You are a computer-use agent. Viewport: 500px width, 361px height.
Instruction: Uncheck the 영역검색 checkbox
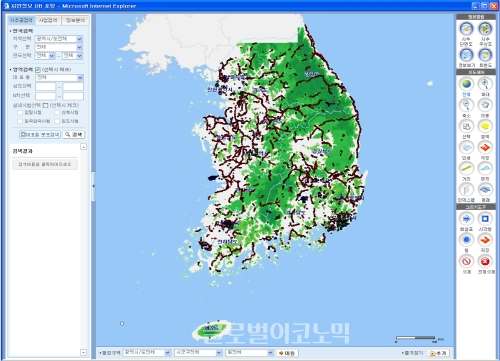[38, 70]
